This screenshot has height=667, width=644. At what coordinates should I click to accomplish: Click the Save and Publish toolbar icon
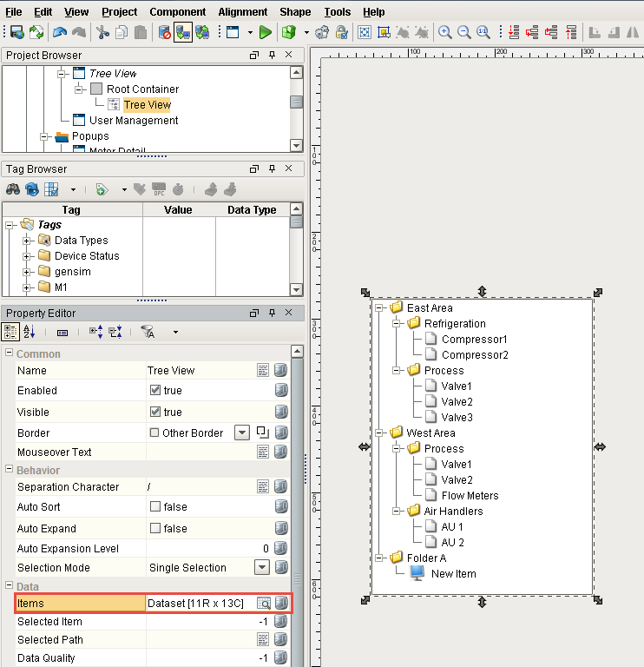coord(17,32)
